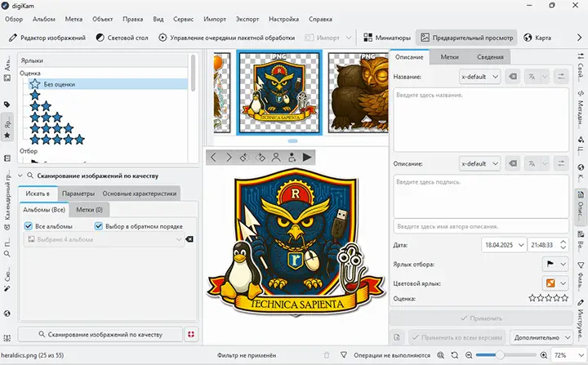
Task: Open the search sidebar magnifier on left
Action: pyautogui.click(x=7, y=254)
